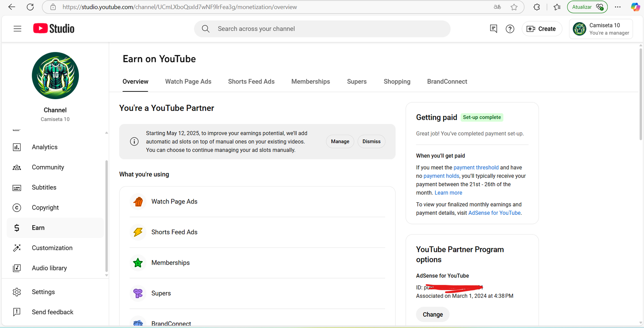The height and width of the screenshot is (328, 644).
Task: Click the channel profile picture thumbnail
Action: [x=55, y=76]
